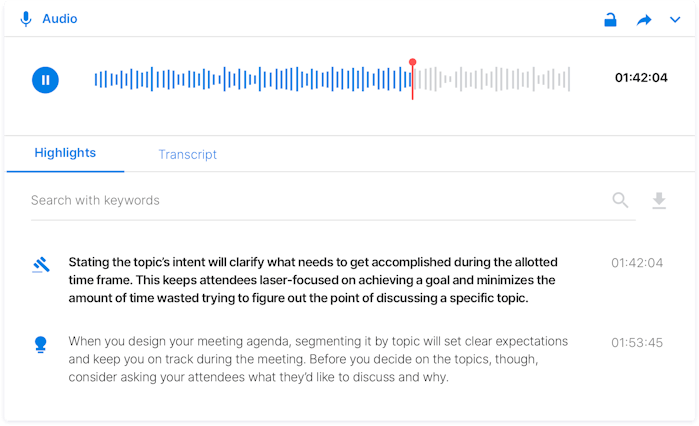Pause the audio playback
This screenshot has width=699, height=426.
point(45,80)
